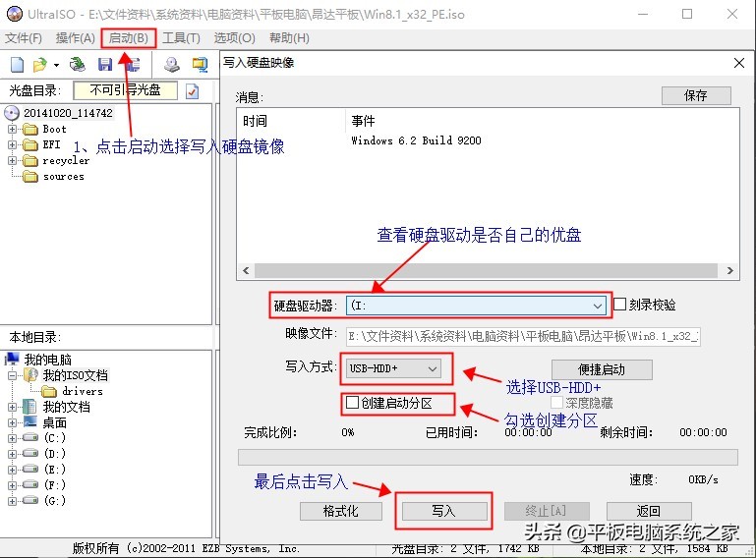Click the message list horizontal scrollbar track
The width and height of the screenshot is (756, 558).
(486, 270)
